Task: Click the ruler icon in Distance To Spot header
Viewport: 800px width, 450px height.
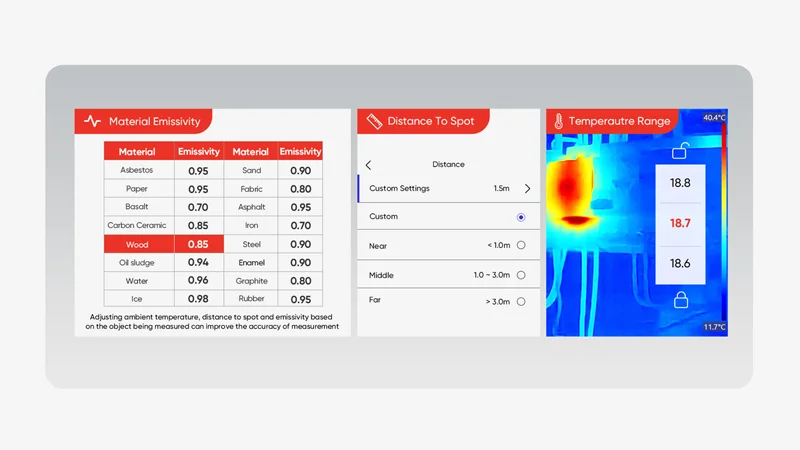Action: 374,121
